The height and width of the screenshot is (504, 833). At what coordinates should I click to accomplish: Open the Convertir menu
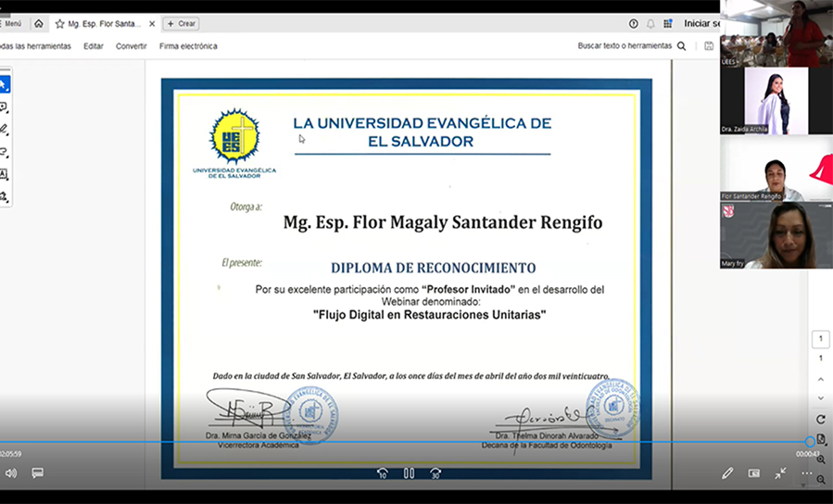point(132,46)
